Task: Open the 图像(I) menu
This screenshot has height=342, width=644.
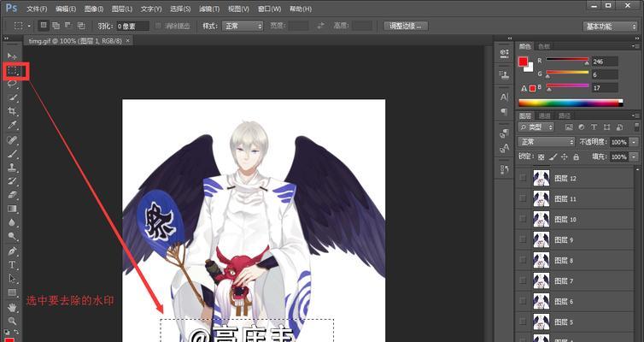Action: tap(94, 9)
